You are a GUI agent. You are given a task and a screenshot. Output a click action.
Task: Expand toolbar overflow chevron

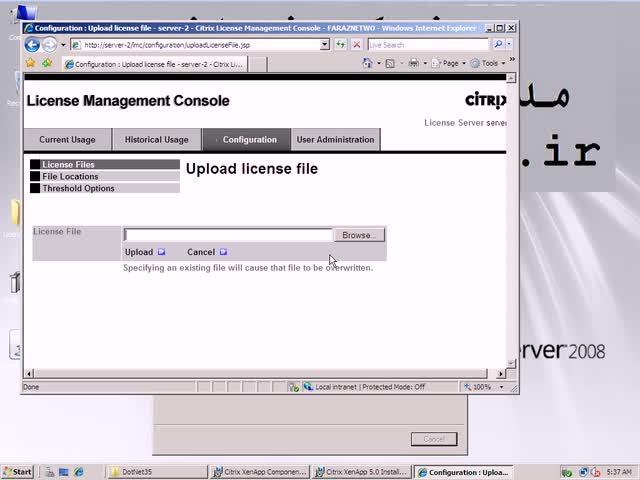(512, 60)
